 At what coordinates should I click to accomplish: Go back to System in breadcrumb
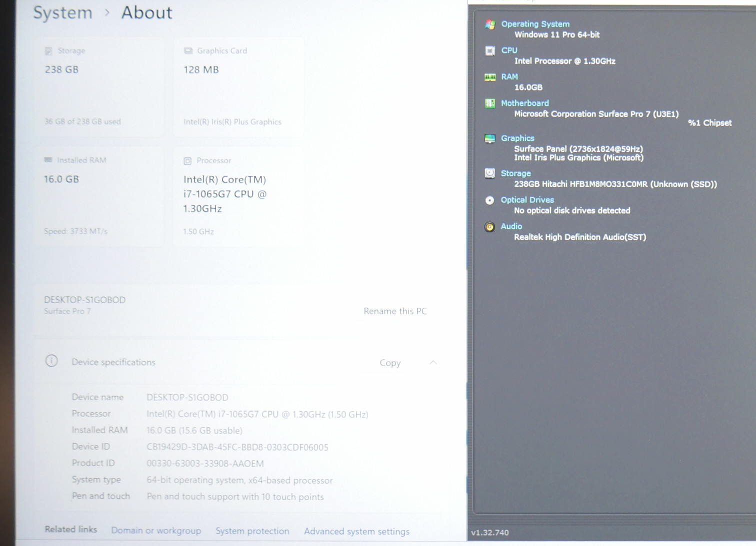62,12
